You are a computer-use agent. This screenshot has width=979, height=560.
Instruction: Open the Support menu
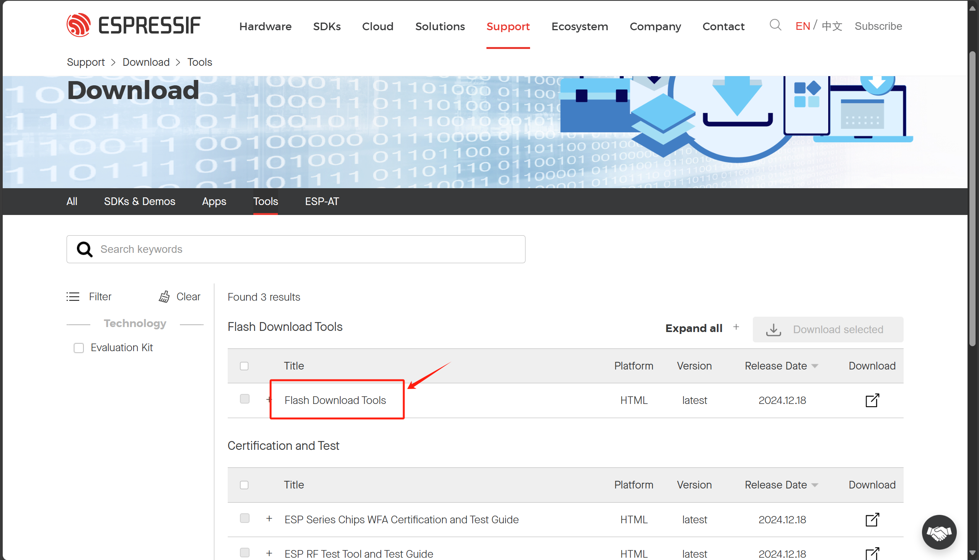pyautogui.click(x=508, y=26)
